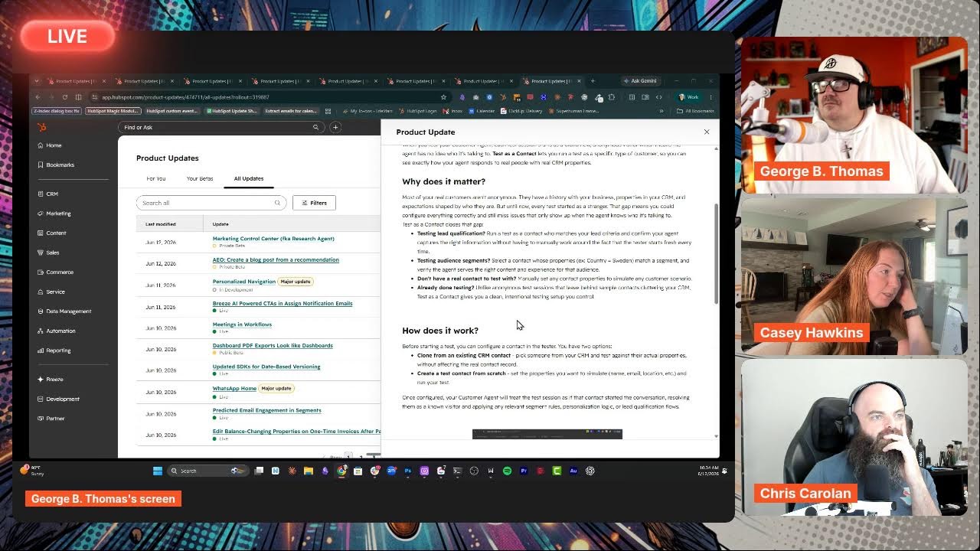The height and width of the screenshot is (551, 980).
Task: Reload the browser page
Action: pyautogui.click(x=64, y=97)
